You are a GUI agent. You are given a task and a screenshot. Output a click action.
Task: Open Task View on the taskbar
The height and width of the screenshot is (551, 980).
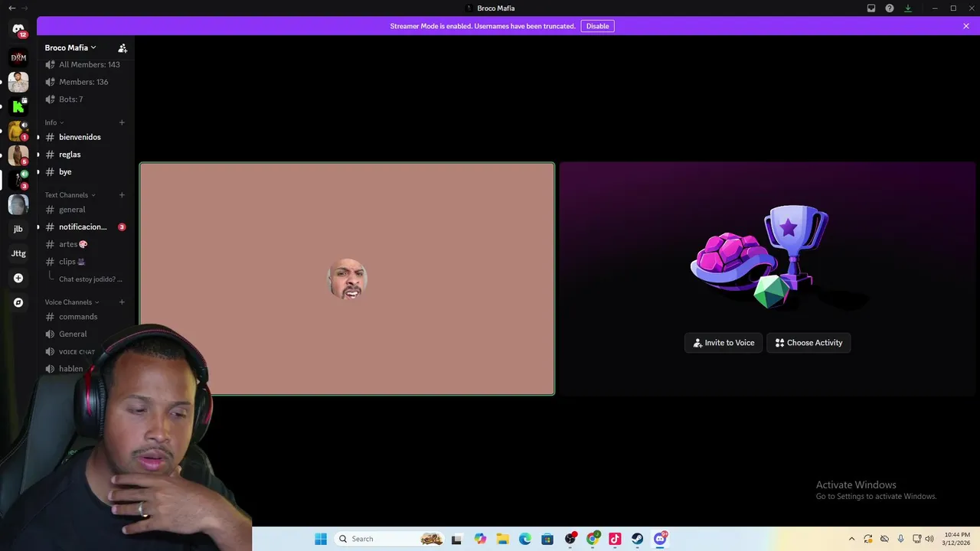point(457,539)
